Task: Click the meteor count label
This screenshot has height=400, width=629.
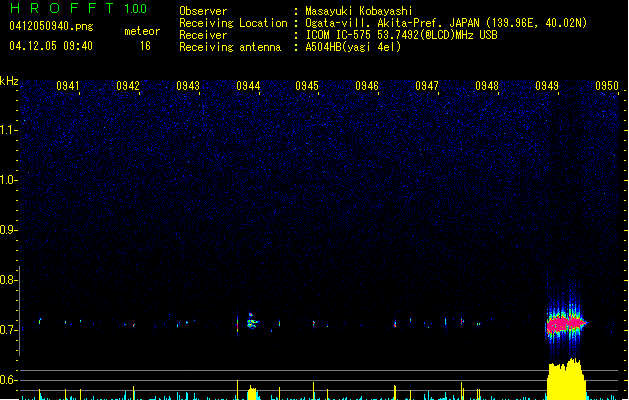Action: [x=142, y=31]
